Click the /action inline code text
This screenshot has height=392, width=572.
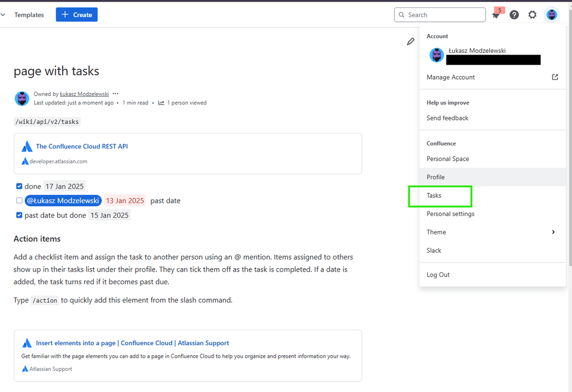[45, 300]
